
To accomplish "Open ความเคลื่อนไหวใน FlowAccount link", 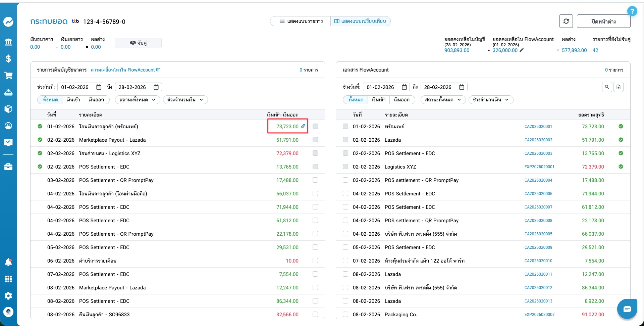I will (125, 70).
